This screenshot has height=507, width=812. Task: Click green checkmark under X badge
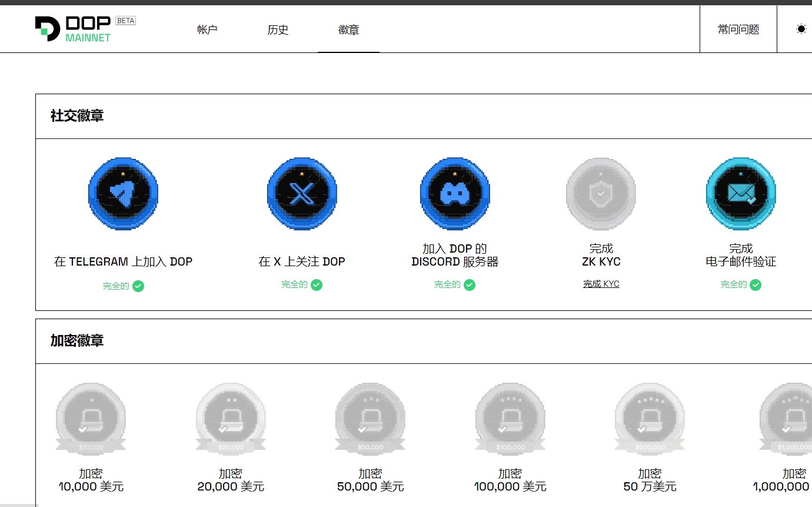pos(317,285)
